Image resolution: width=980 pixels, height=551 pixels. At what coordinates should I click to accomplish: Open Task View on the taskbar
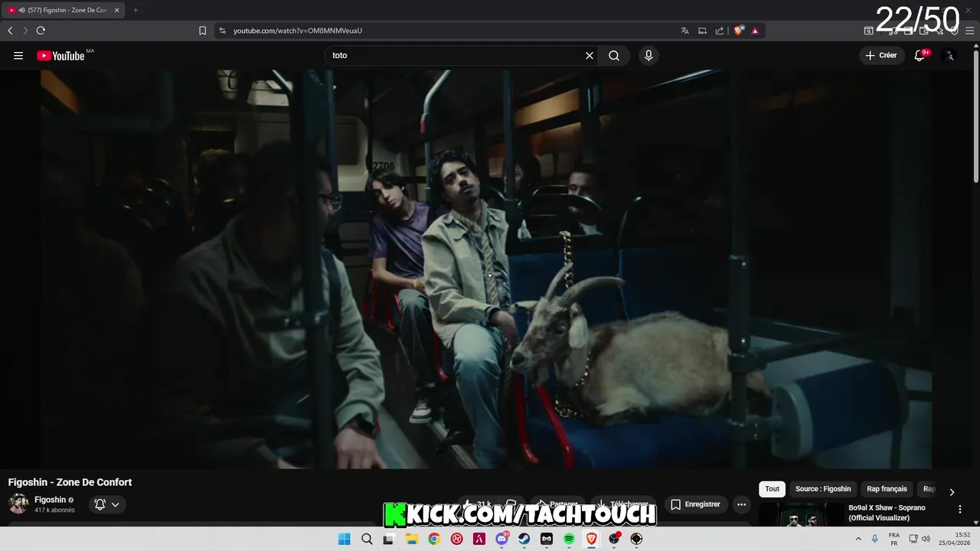pyautogui.click(x=389, y=539)
